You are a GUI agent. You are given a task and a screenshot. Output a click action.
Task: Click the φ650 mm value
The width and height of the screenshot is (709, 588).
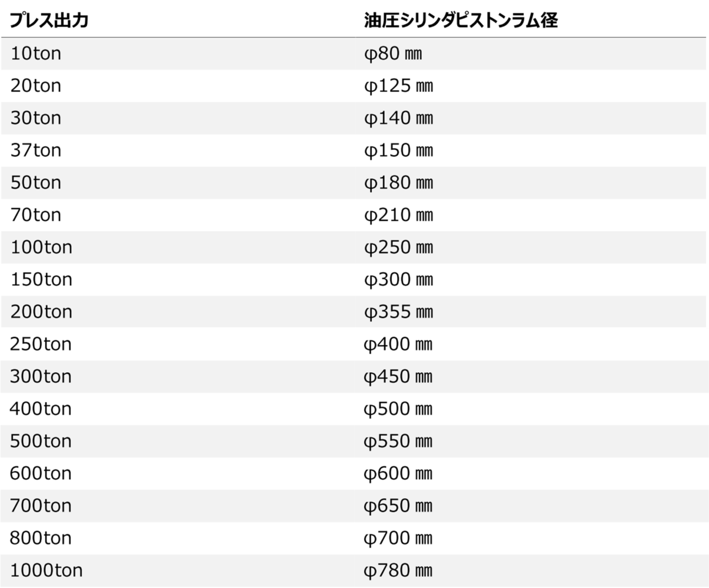pos(398,507)
